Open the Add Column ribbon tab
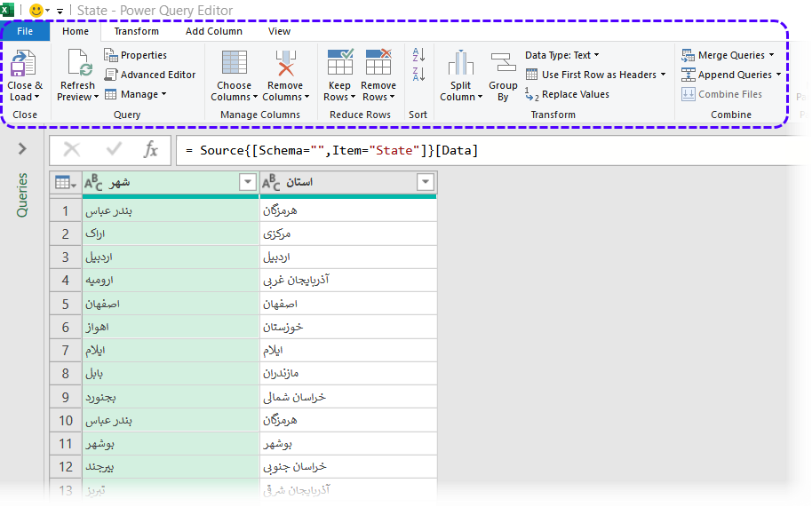This screenshot has height=507, width=812. click(x=213, y=31)
